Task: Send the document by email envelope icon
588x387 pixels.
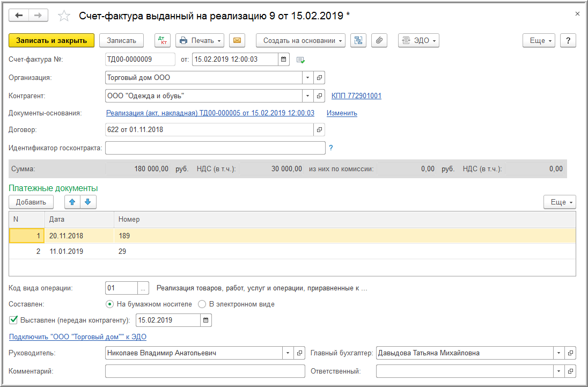Action: coord(237,40)
